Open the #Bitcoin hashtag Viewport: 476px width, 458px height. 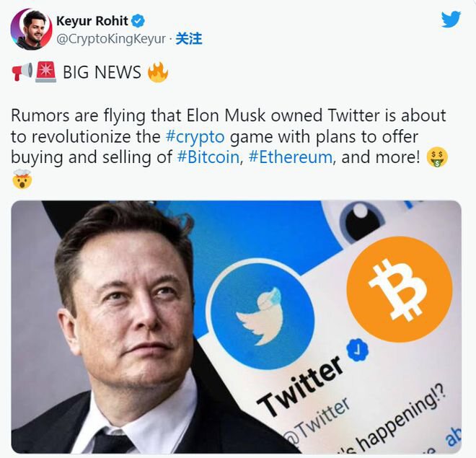click(x=208, y=157)
